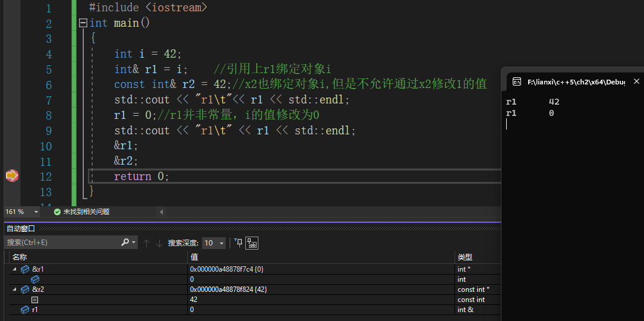Close the console tab with the X

[636, 81]
